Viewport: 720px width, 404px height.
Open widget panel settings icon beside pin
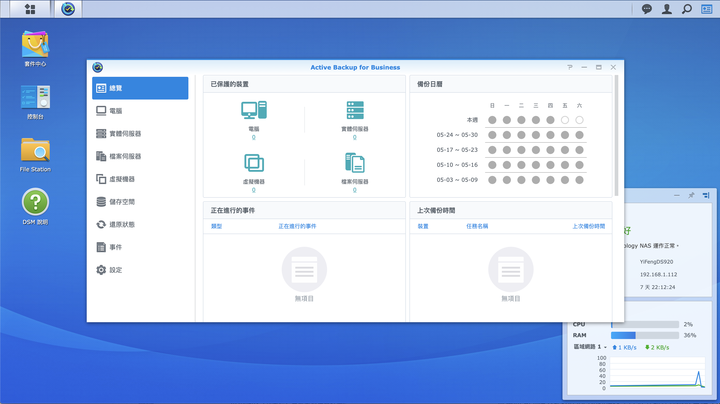click(706, 195)
